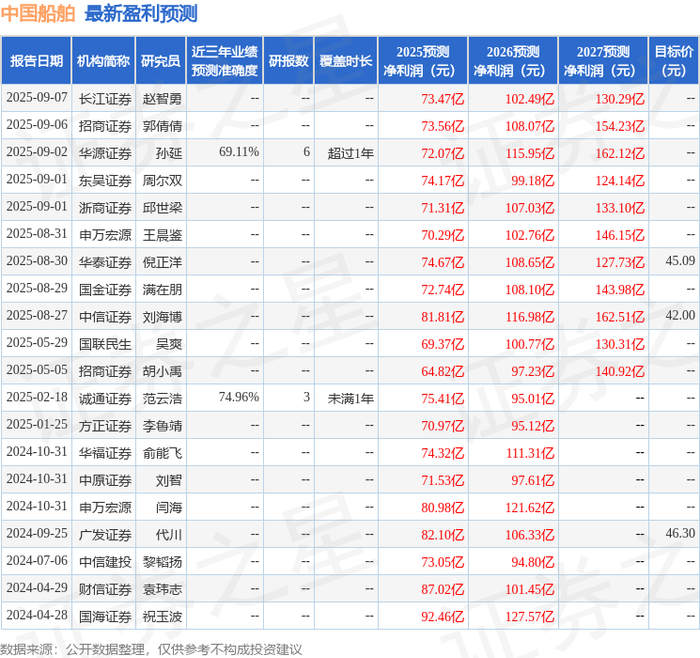The width and height of the screenshot is (700, 658).
Task: Click the 机构简称 column header
Action: (103, 61)
